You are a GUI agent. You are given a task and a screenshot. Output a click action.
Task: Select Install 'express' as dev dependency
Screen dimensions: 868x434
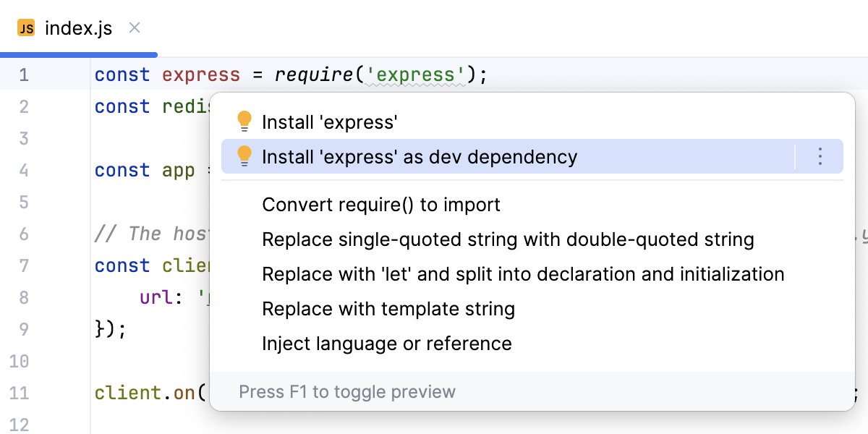532,156
